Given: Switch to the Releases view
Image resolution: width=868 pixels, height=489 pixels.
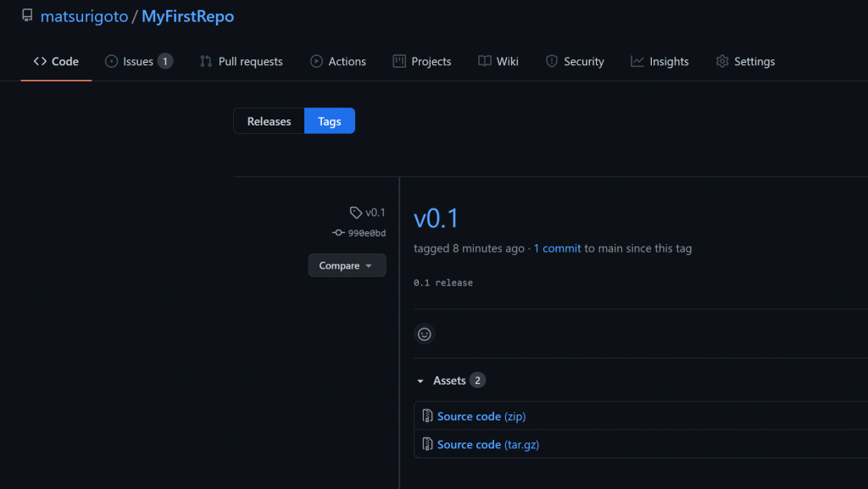Looking at the screenshot, I should (269, 121).
